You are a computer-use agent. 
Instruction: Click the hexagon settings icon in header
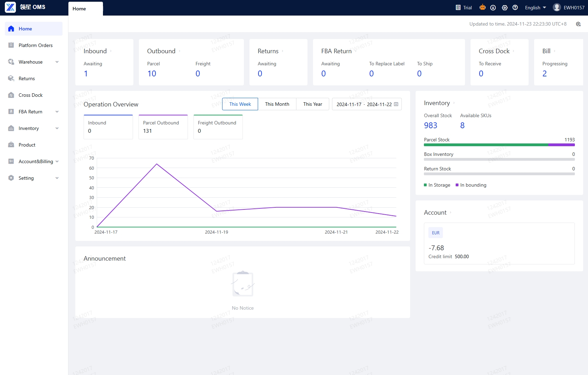point(504,8)
